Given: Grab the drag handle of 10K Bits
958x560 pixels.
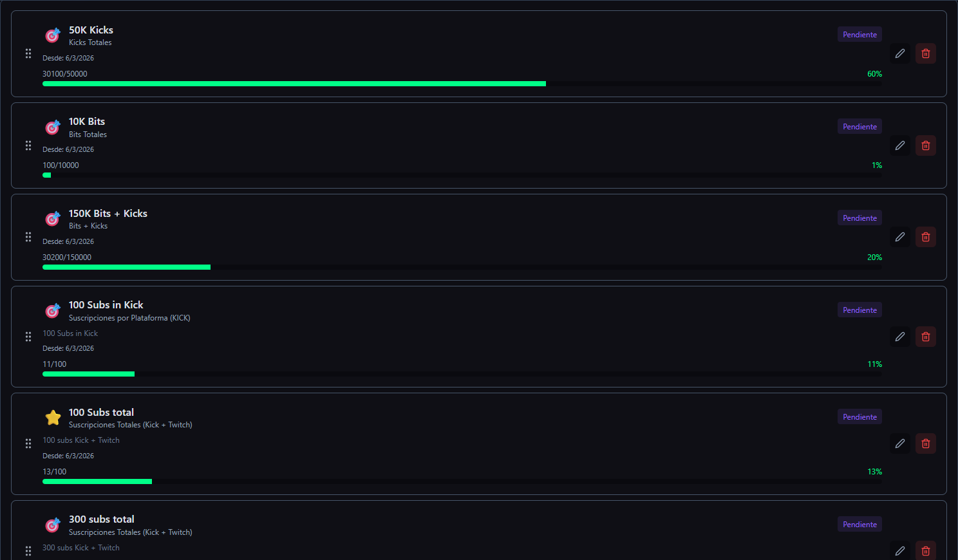Looking at the screenshot, I should coord(28,145).
